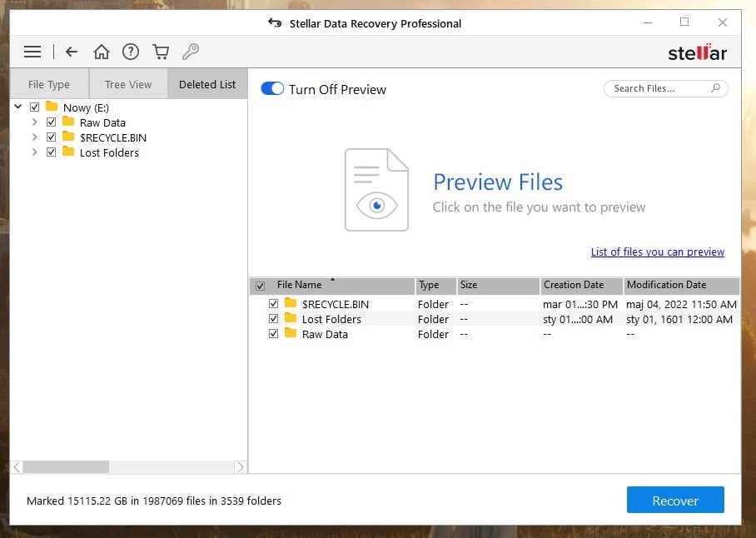
Task: Uncheck $RECYCLE.BIN checkbox in file list
Action: click(x=273, y=304)
